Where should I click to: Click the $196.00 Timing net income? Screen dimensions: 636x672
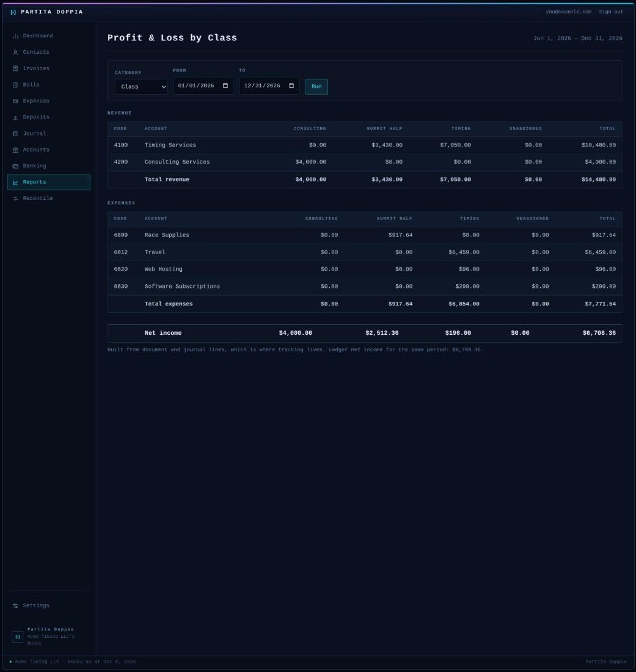458,333
